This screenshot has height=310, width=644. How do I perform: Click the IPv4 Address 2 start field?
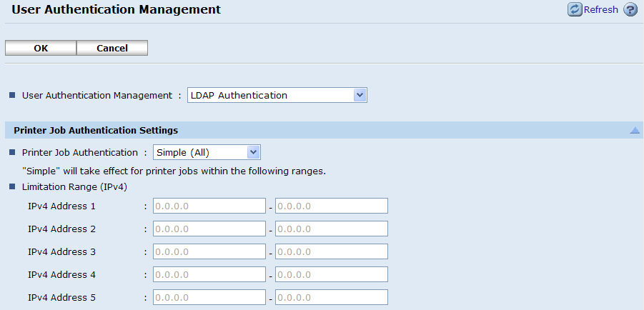pos(209,229)
